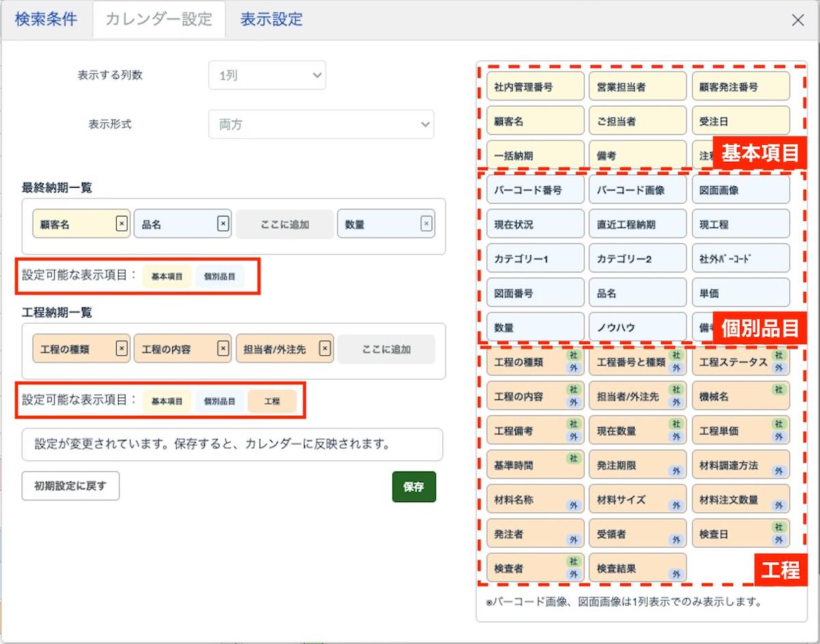The height and width of the screenshot is (644, 820).
Task: Expand the 表示形式 dropdown
Action: point(320,125)
